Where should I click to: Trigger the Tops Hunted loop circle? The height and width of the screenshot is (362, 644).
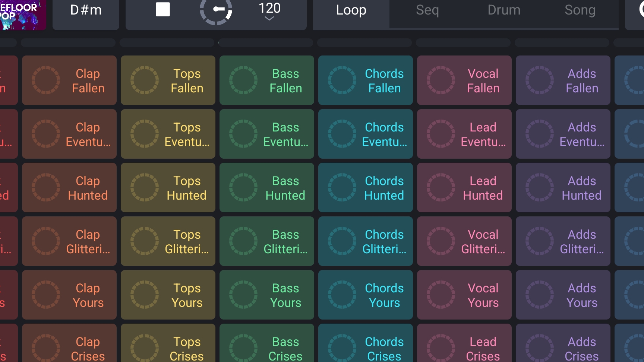click(145, 187)
